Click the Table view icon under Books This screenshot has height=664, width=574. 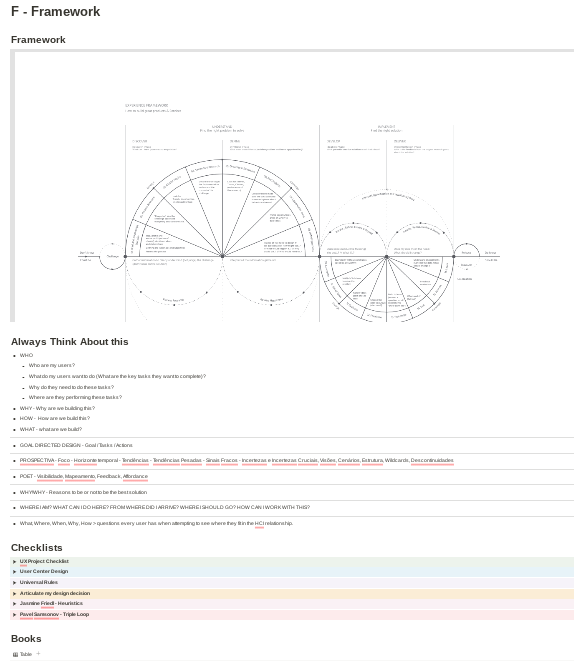(x=15, y=655)
